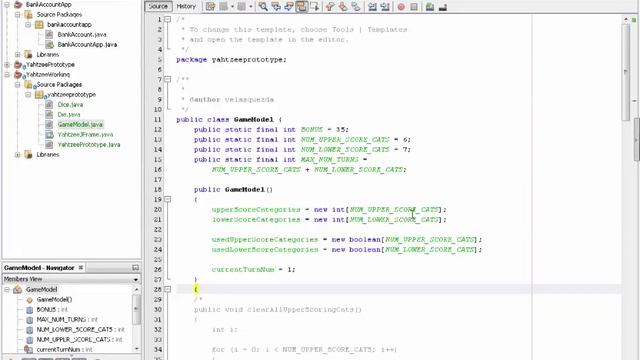Screen dimensions: 640x360
Task: Select GameModel.java in project tree
Action: (80, 124)
